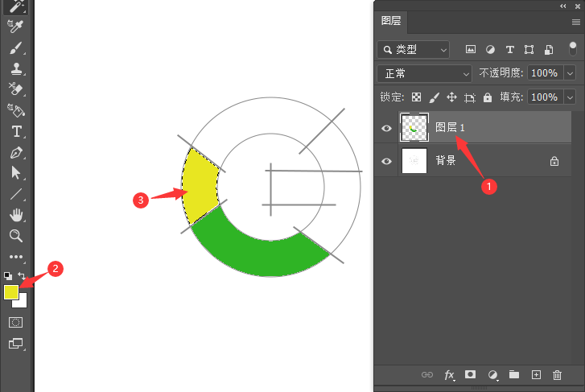Viewport: 585px width, 392px height.
Task: Collapse the panel with double arrows
Action: tap(563, 6)
